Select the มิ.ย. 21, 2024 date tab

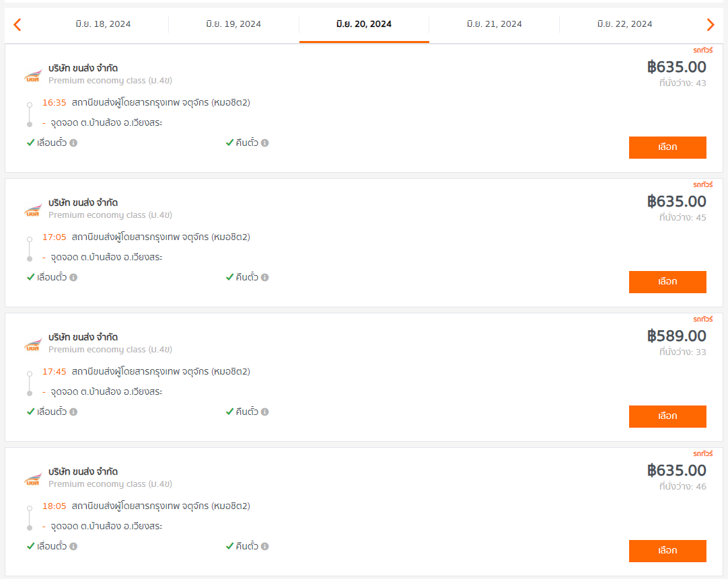point(495,24)
